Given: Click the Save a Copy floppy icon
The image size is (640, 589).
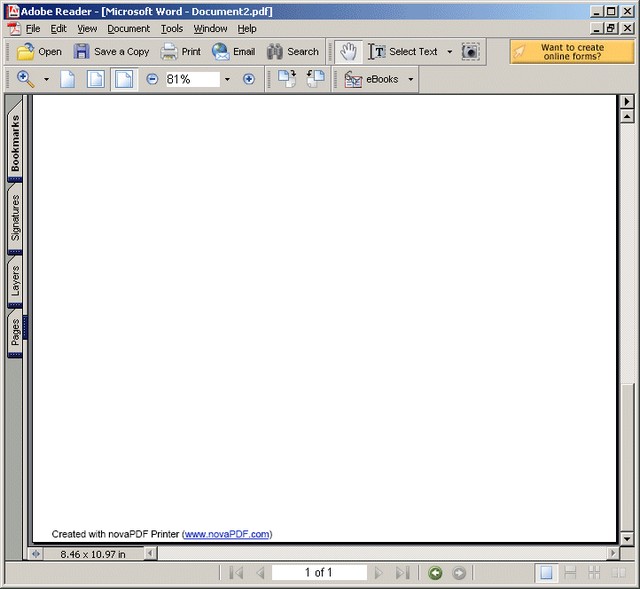Looking at the screenshot, I should 81,52.
